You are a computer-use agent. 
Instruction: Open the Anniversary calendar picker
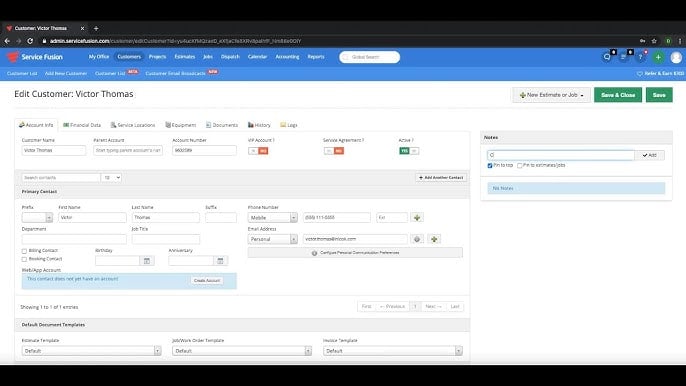point(220,261)
